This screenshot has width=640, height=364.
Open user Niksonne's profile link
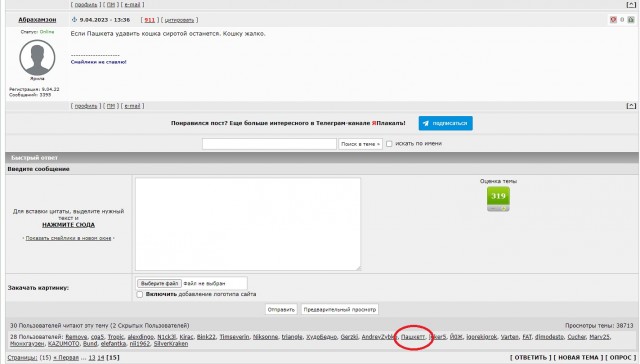click(265, 337)
